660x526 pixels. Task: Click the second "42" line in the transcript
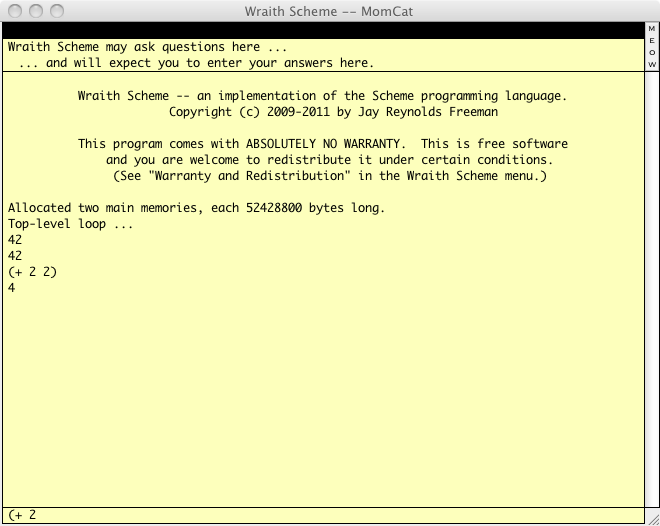15,256
